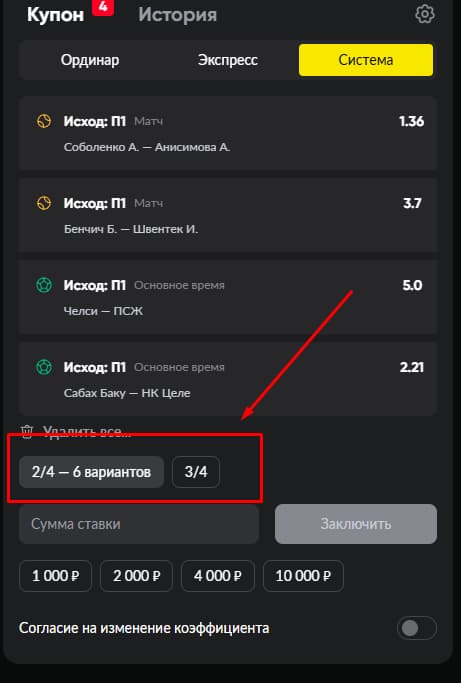Viewport: 461px width, 683px height.
Task: Click the red badge showing 4 bets
Action: pos(103,7)
